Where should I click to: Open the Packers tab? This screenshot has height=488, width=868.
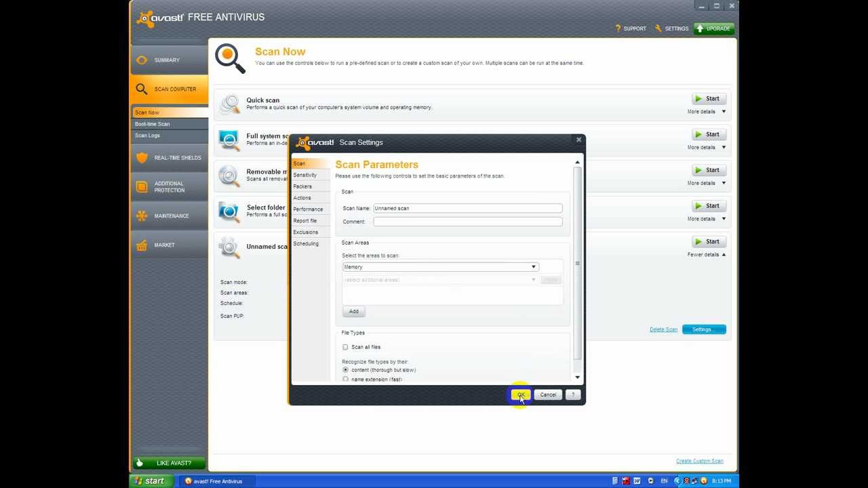coord(311,186)
